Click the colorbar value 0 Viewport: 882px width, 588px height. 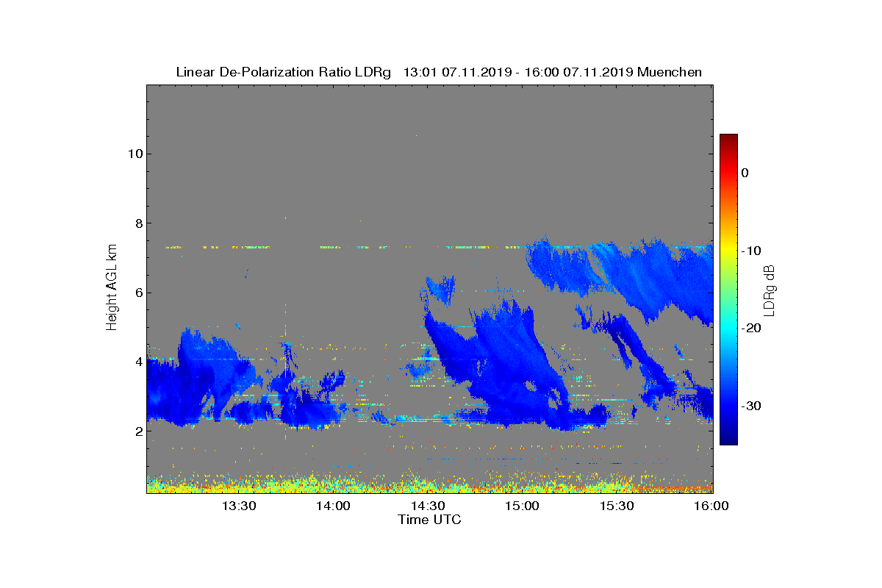pos(745,173)
